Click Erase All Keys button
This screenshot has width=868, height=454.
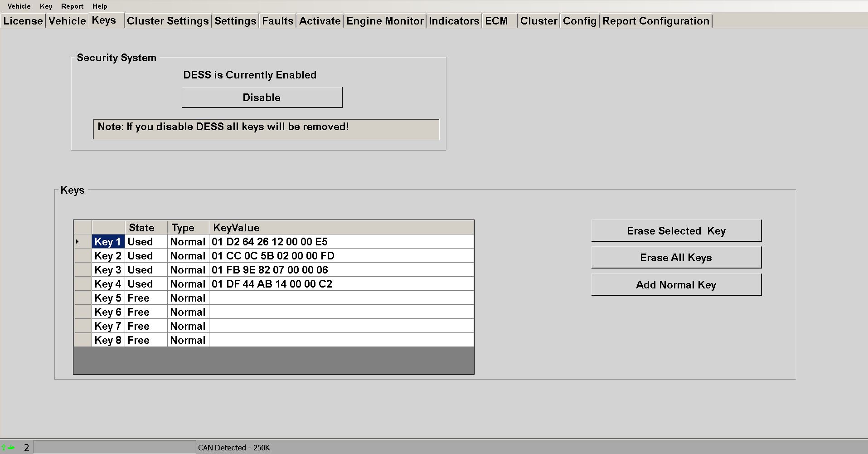(676, 258)
